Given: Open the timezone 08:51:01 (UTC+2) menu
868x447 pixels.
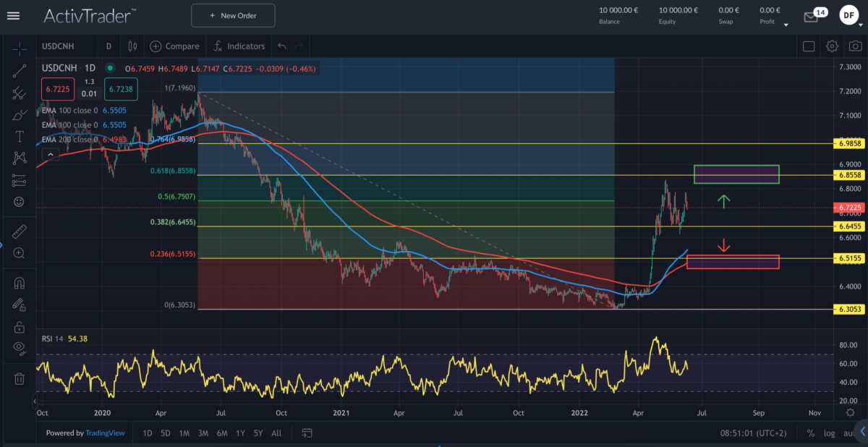Looking at the screenshot, I should point(752,433).
